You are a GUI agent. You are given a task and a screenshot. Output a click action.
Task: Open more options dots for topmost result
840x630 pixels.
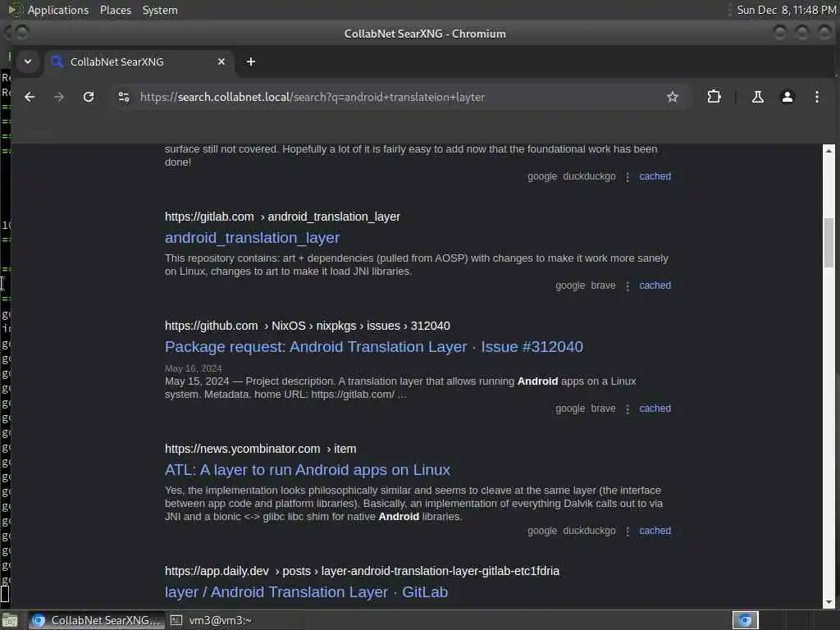click(628, 177)
